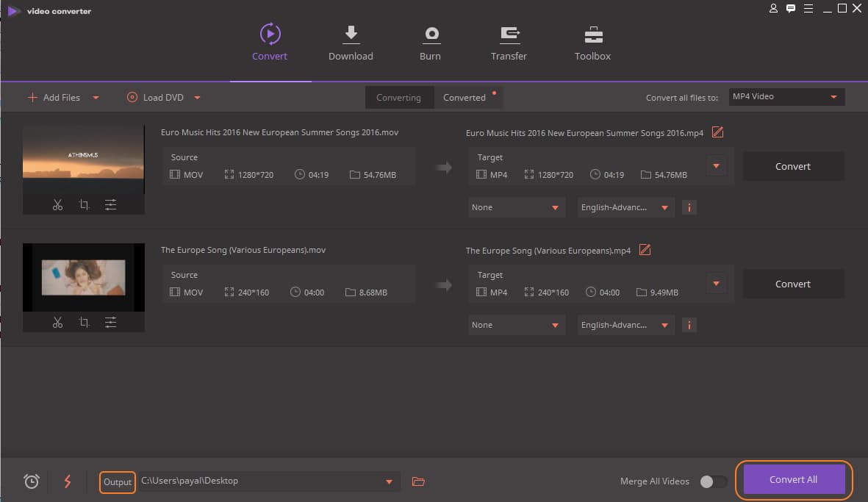
Task: Click the scissors trim icon on first video
Action: (x=57, y=205)
